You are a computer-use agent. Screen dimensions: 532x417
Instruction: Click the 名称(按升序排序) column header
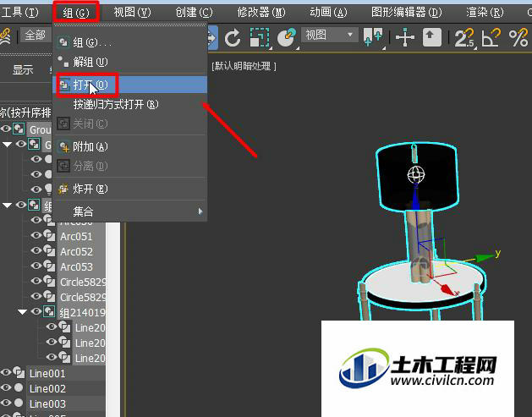tap(25, 112)
